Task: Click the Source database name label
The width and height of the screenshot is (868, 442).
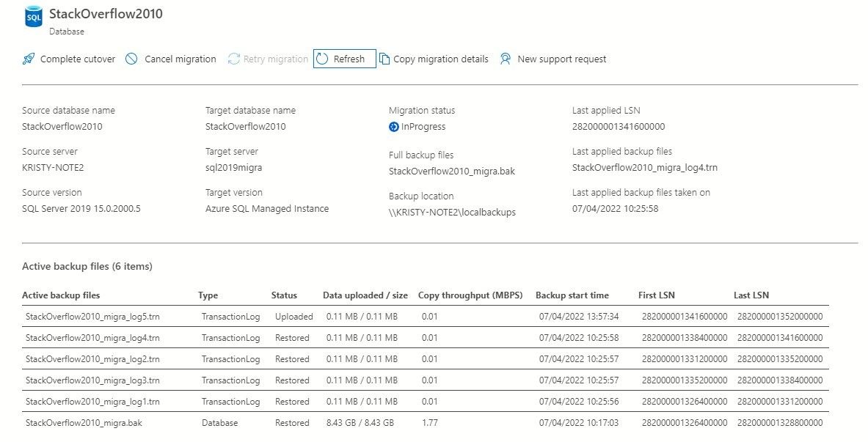Action: point(69,110)
